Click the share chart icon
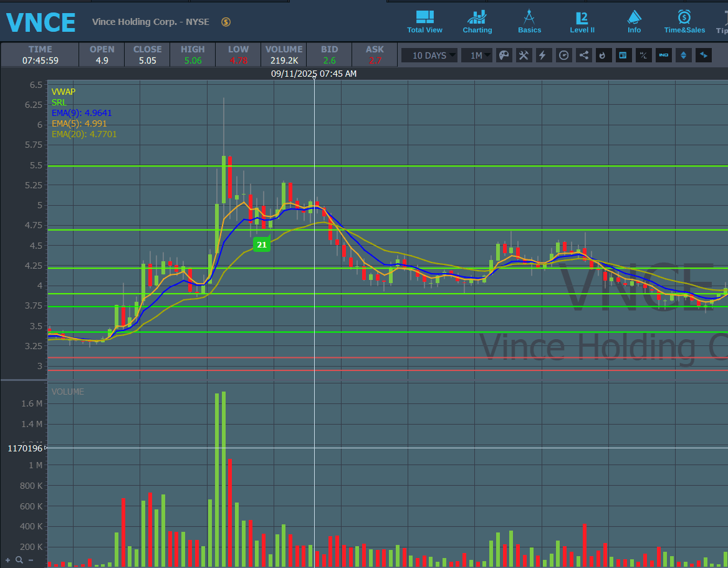Screen dimensions: 728x568 pos(584,55)
